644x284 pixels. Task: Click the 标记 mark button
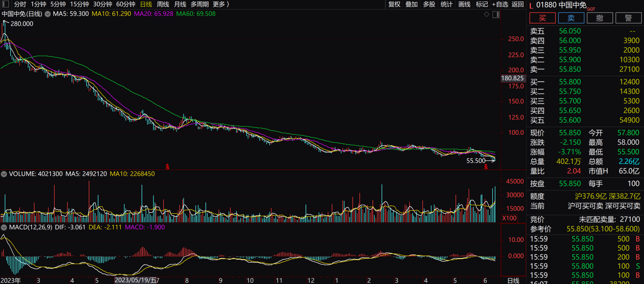click(x=482, y=4)
